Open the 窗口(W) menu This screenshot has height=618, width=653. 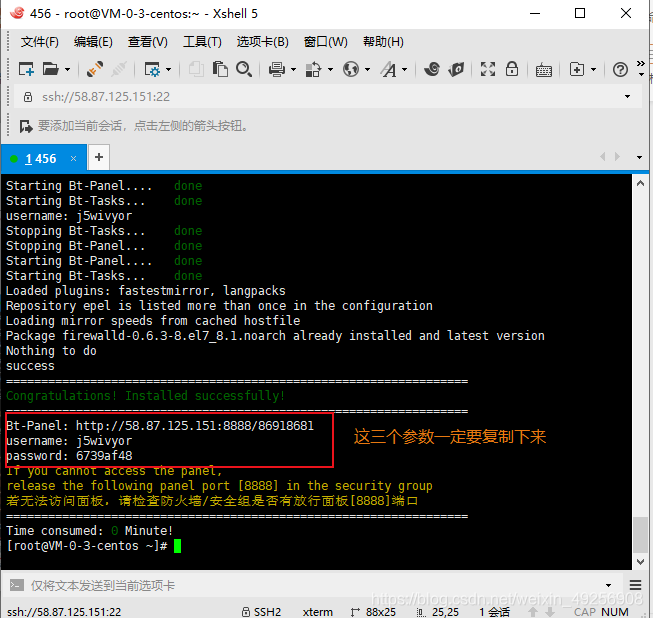click(325, 42)
